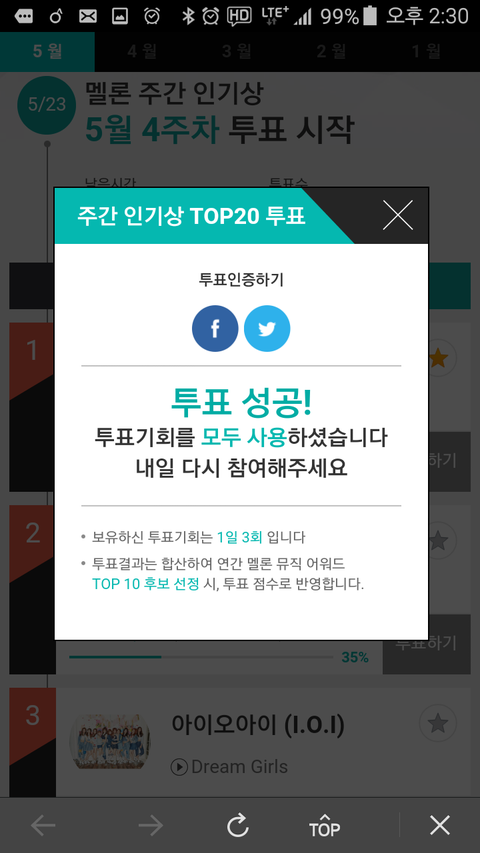The height and width of the screenshot is (853, 480).
Task: Tap the browser back arrow
Action: click(x=43, y=825)
